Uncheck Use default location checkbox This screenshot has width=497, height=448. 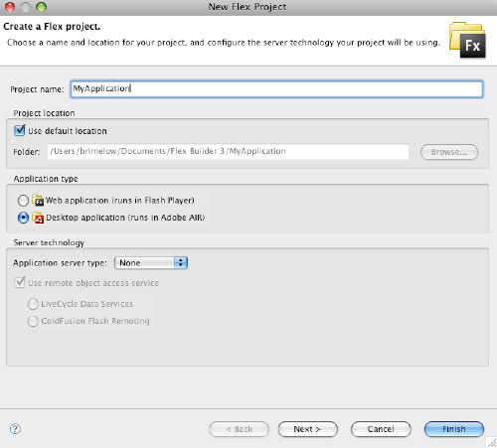20,130
